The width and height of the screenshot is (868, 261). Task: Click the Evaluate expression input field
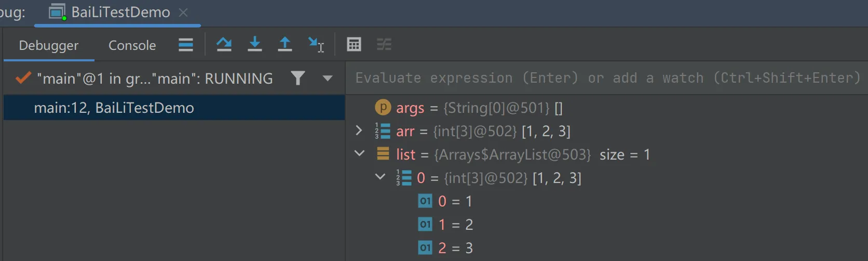(606, 78)
